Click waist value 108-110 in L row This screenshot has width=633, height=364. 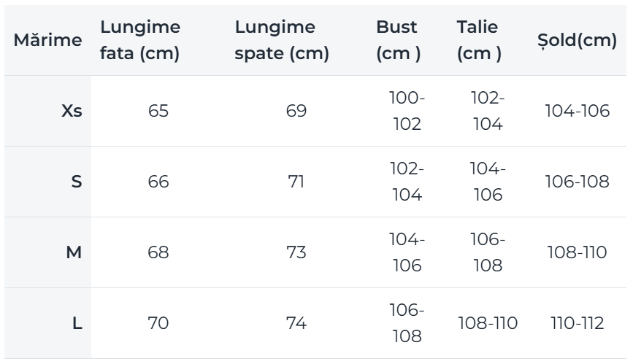[x=488, y=323]
